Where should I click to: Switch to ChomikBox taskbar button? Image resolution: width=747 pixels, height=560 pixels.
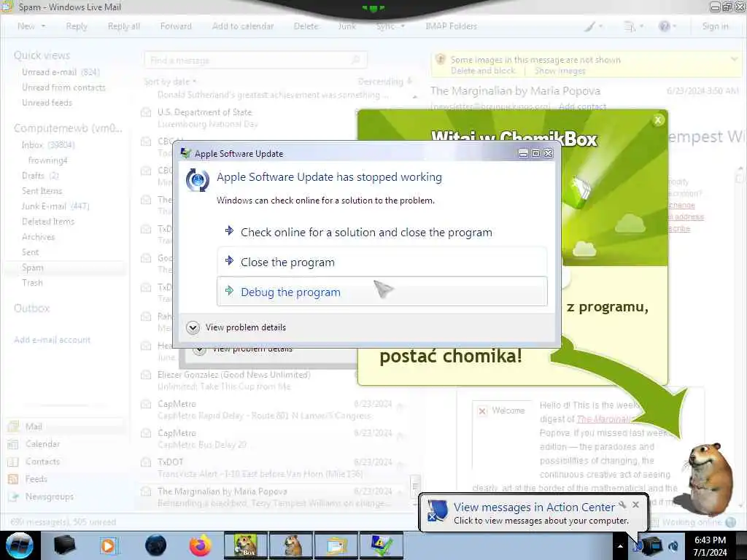(x=246, y=545)
